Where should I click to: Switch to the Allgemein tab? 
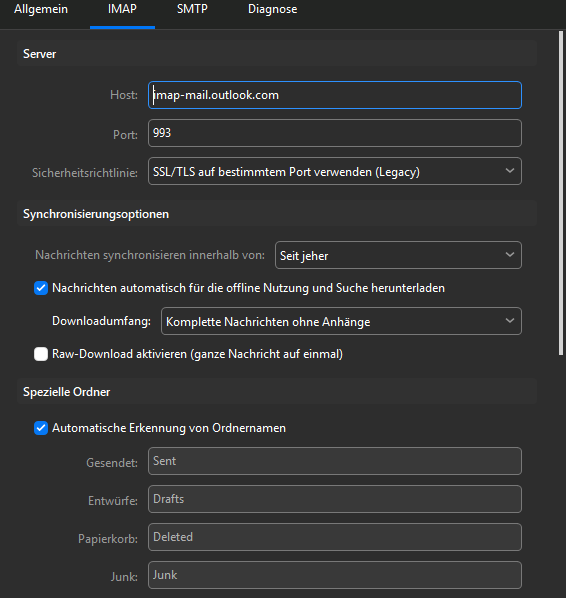(41, 9)
